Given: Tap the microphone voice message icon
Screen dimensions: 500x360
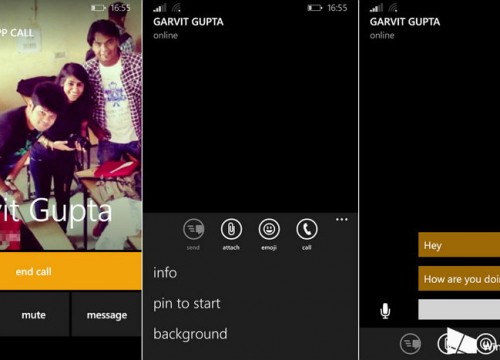Looking at the screenshot, I should [385, 311].
